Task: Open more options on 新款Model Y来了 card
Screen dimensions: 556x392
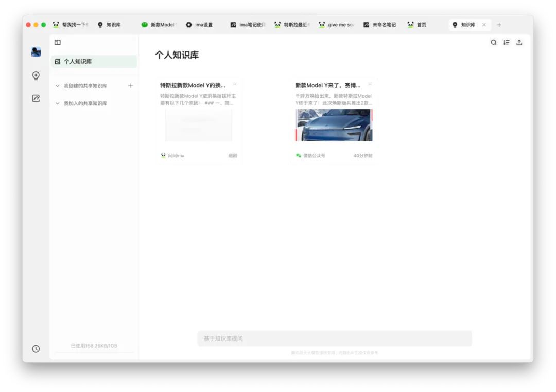Action: [x=370, y=84]
